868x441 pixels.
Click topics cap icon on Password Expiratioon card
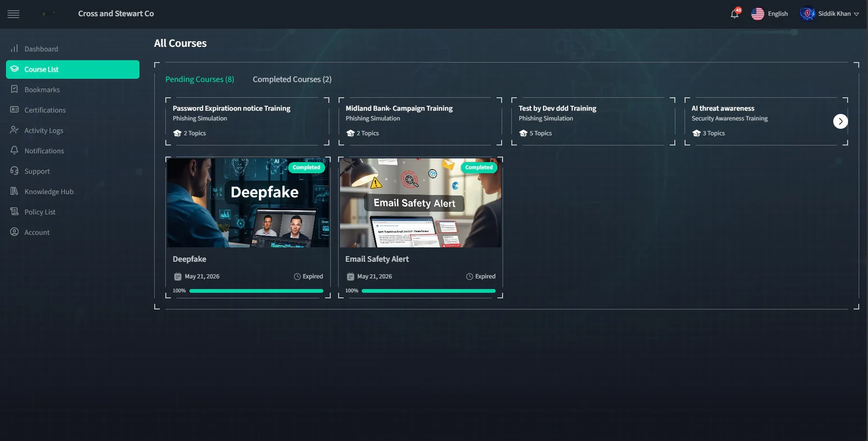click(177, 133)
